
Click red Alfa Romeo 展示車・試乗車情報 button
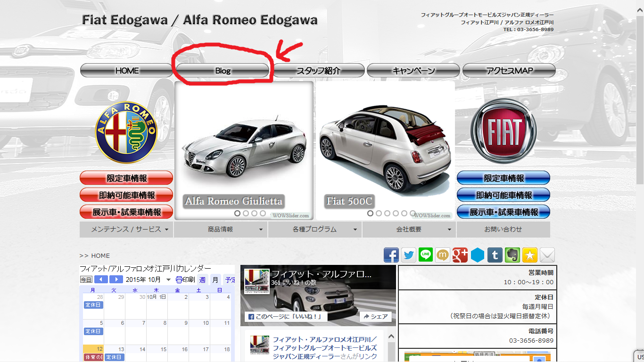[126, 212]
